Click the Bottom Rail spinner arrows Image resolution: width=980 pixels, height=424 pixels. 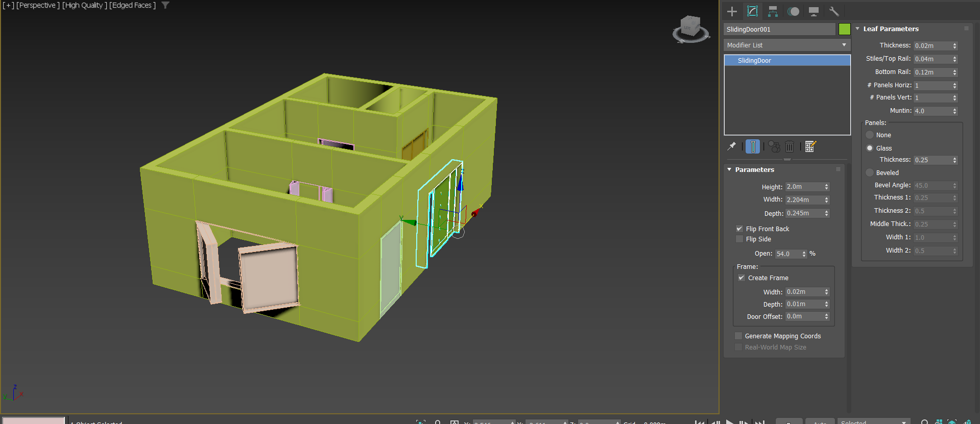tap(955, 72)
